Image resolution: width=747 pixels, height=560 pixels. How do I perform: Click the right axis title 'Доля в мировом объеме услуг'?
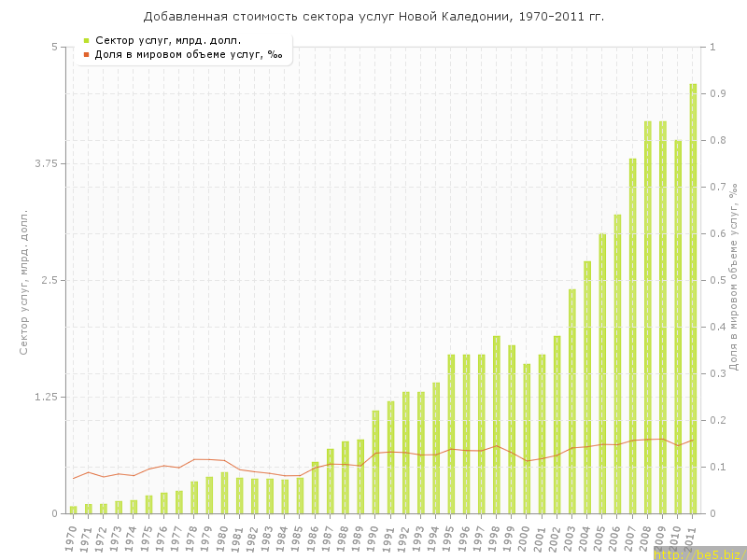pos(734,280)
